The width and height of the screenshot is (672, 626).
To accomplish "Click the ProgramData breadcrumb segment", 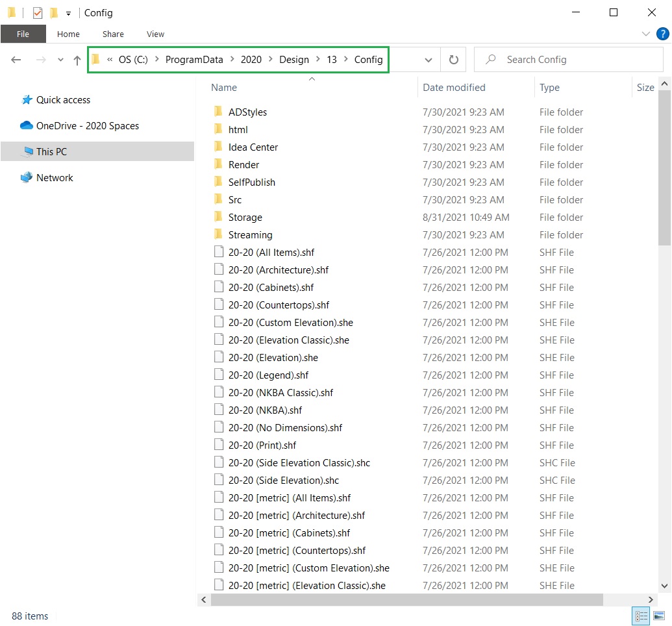I will 194,60.
